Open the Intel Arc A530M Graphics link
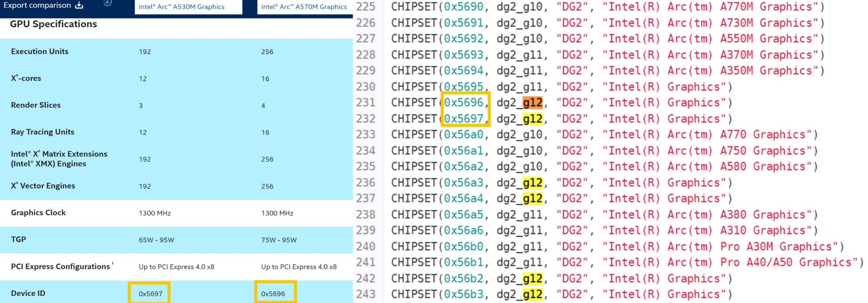 181,7
